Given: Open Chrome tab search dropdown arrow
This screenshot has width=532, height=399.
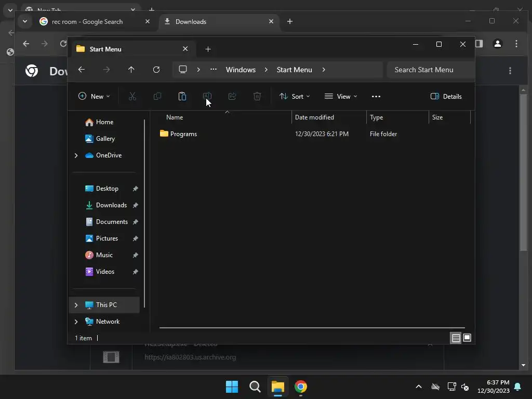Looking at the screenshot, I should 25,21.
